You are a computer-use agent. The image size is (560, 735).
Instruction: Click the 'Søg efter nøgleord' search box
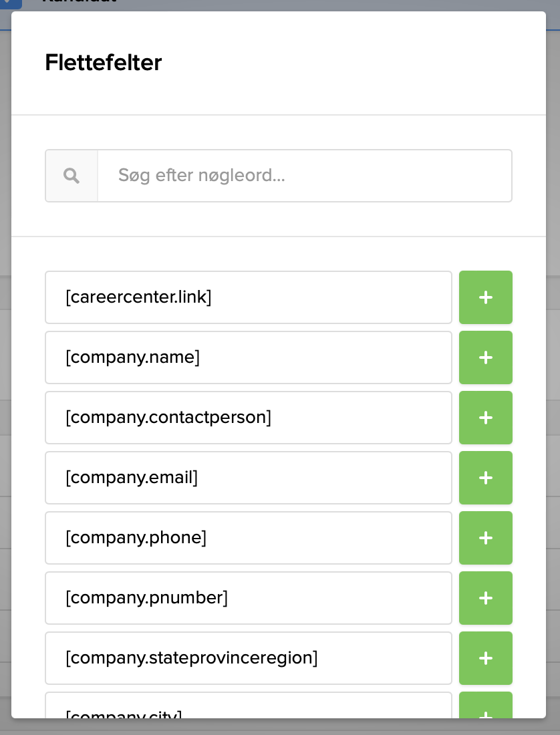point(304,175)
